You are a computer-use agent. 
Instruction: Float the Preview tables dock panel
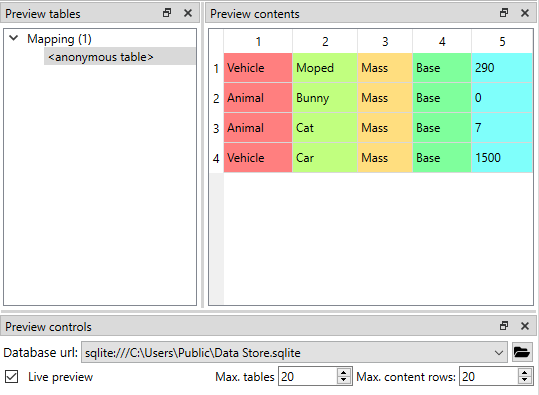click(x=167, y=13)
